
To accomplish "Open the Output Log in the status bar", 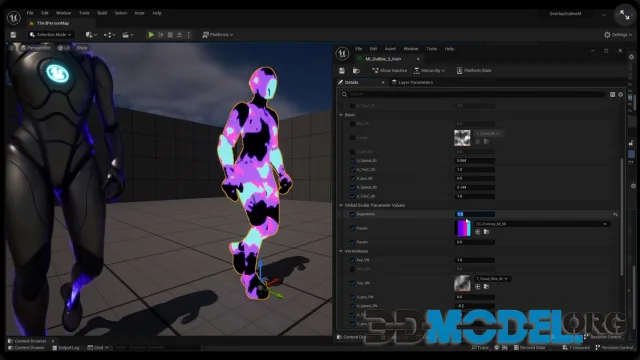I will tap(66, 348).
